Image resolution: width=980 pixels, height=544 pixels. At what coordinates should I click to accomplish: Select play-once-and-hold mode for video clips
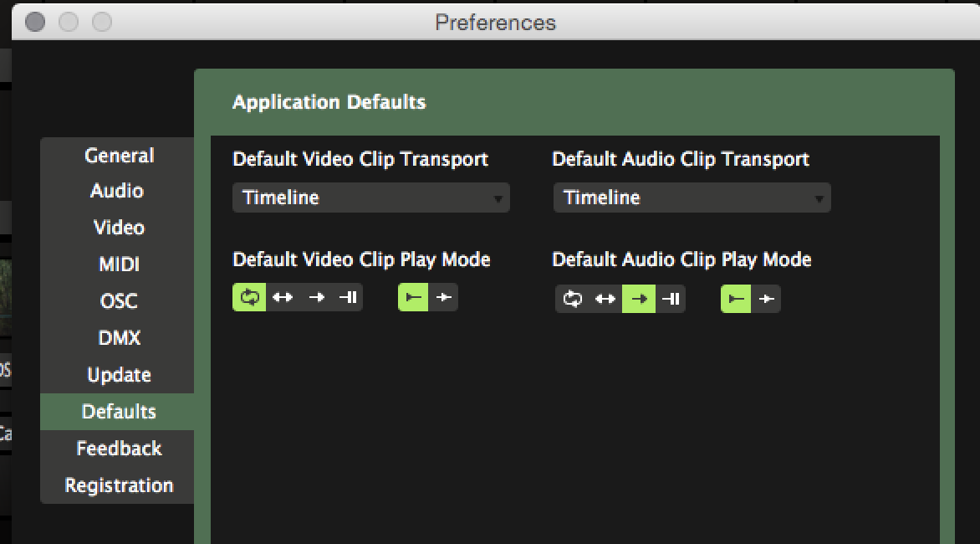click(348, 297)
